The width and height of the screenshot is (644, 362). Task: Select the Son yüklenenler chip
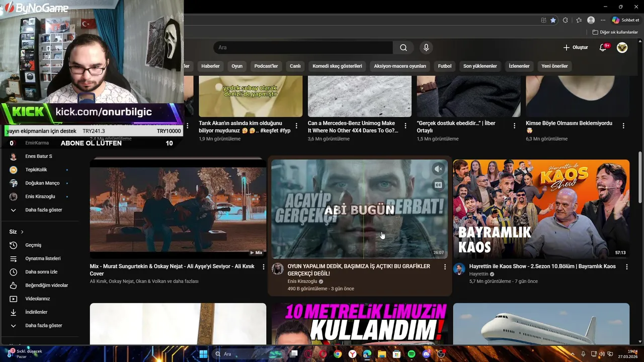[480, 66]
